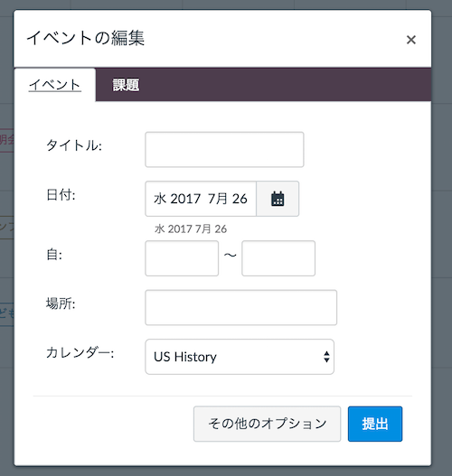Click the タイトル: field label
Image resolution: width=452 pixels, height=476 pixels.
click(x=74, y=145)
